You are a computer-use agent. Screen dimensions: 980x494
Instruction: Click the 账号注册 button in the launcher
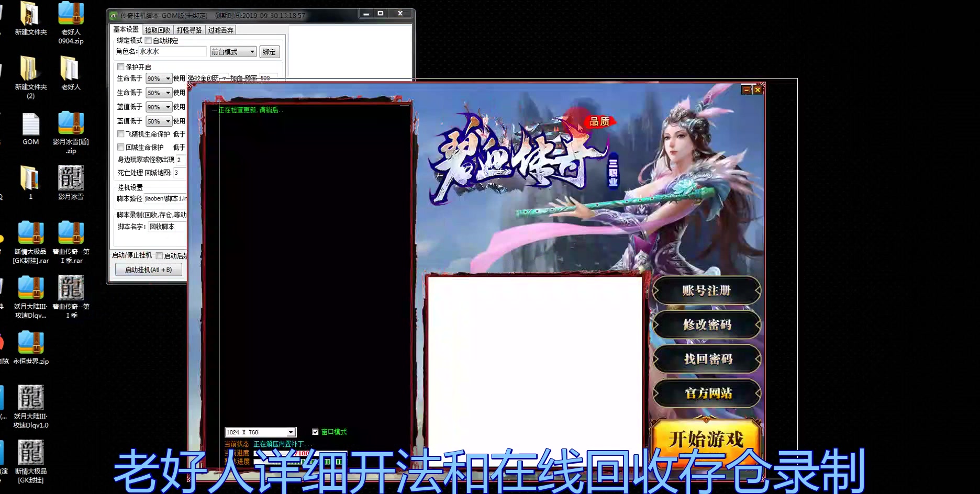tap(706, 290)
